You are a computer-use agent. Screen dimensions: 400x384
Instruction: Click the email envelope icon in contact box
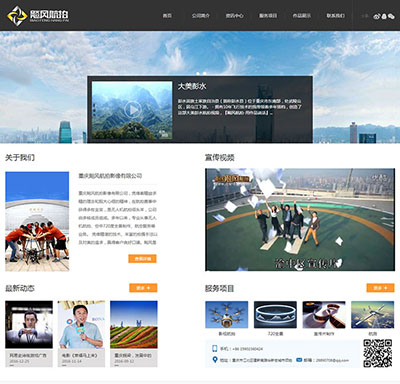[x=299, y=360]
